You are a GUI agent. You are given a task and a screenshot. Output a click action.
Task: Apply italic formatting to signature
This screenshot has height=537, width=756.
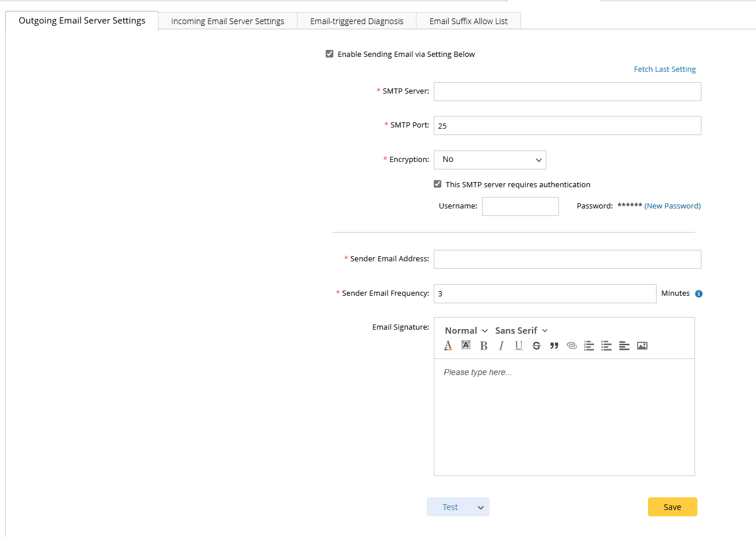tap(502, 346)
